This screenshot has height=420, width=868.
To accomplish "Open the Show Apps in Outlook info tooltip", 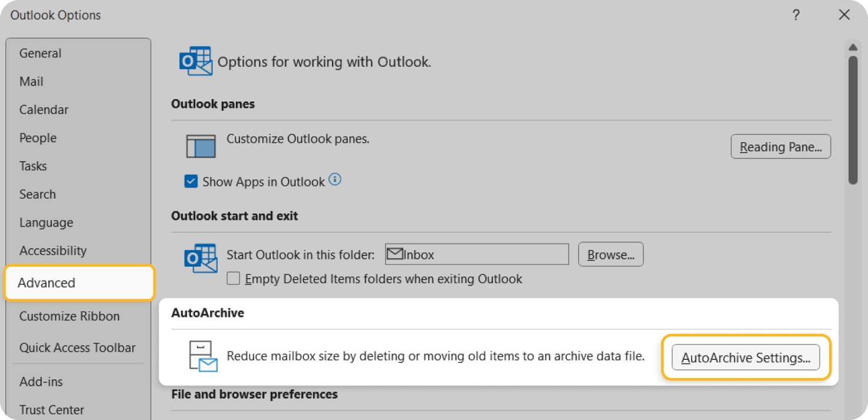I will click(x=336, y=179).
